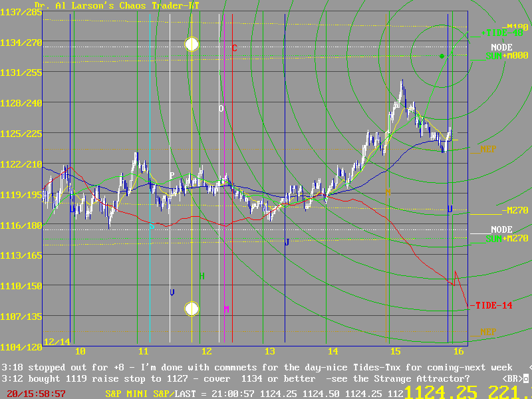Click the green H marker
The width and height of the screenshot is (532, 399).
point(201,276)
